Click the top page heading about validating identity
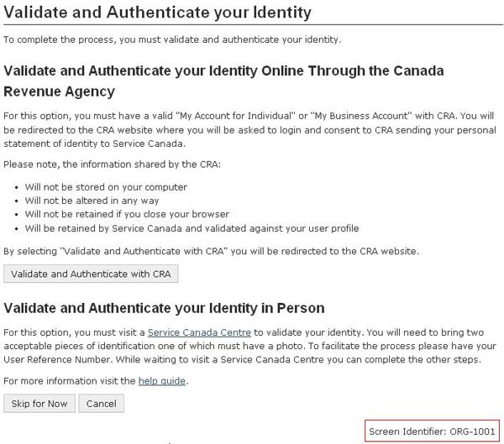 coord(158,13)
